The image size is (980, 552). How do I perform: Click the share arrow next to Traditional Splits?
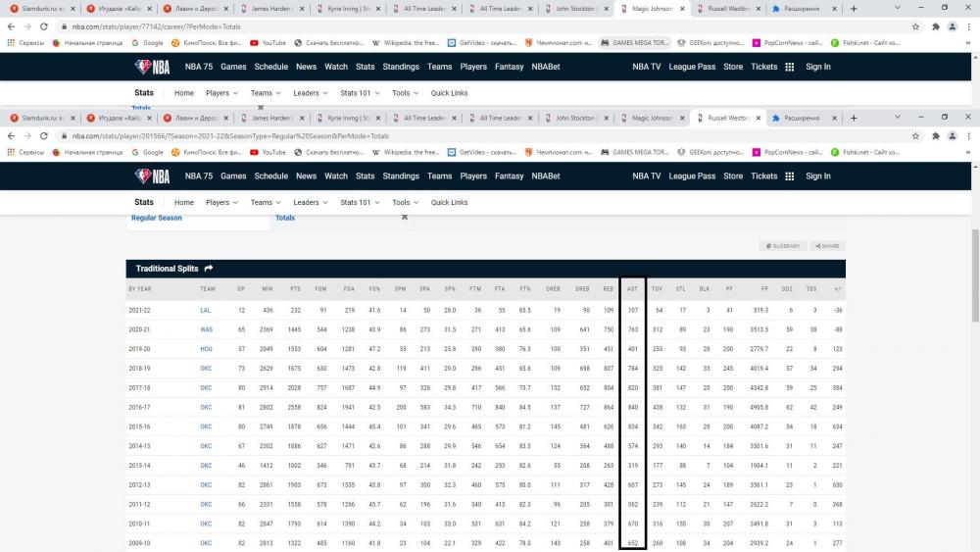point(209,269)
